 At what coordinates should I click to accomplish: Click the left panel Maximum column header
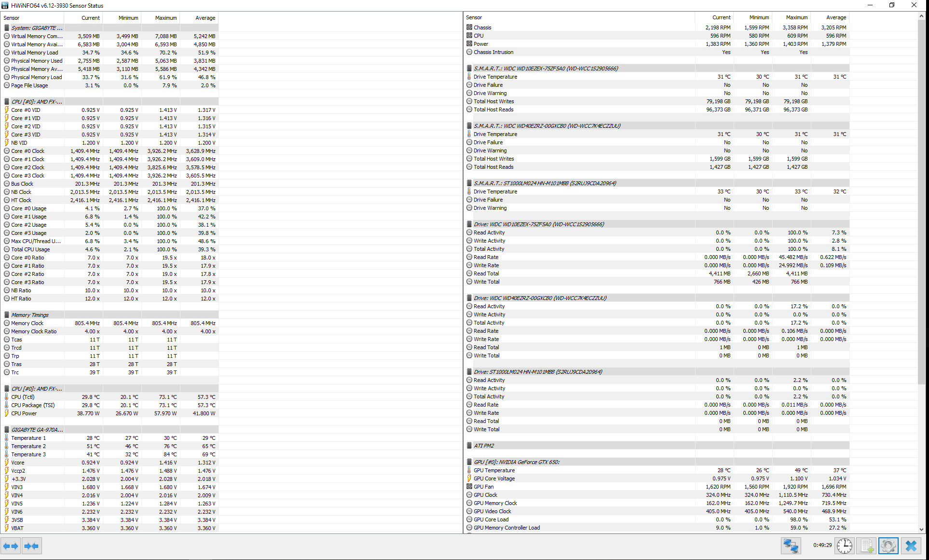pyautogui.click(x=165, y=18)
